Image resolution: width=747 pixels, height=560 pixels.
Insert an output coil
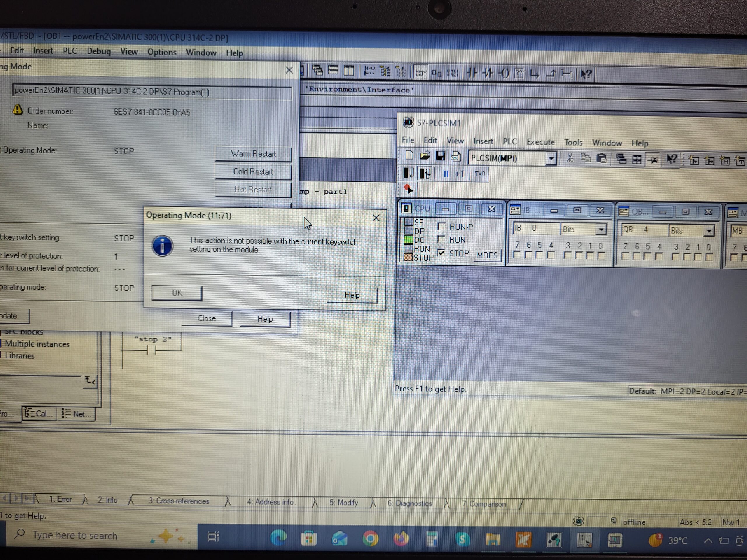[x=504, y=73]
